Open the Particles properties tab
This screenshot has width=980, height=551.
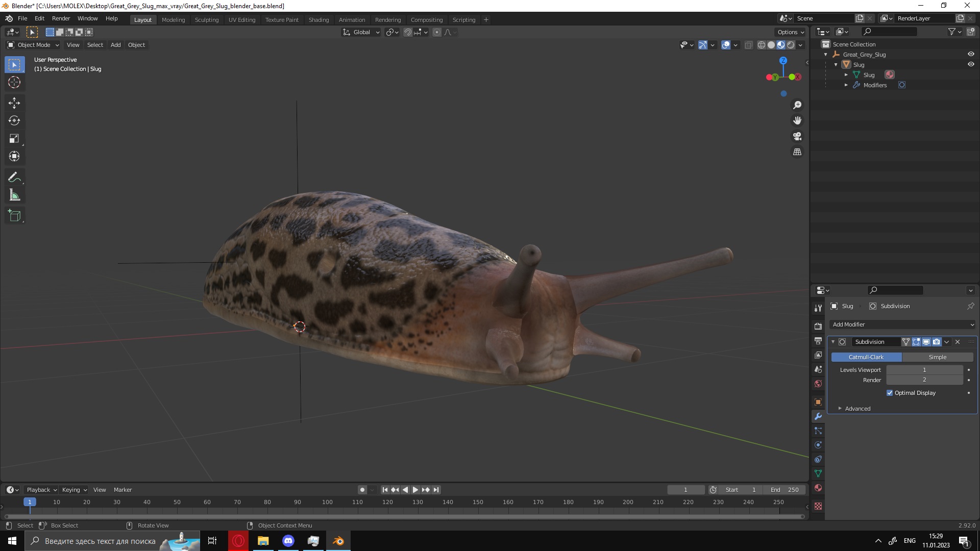(818, 431)
